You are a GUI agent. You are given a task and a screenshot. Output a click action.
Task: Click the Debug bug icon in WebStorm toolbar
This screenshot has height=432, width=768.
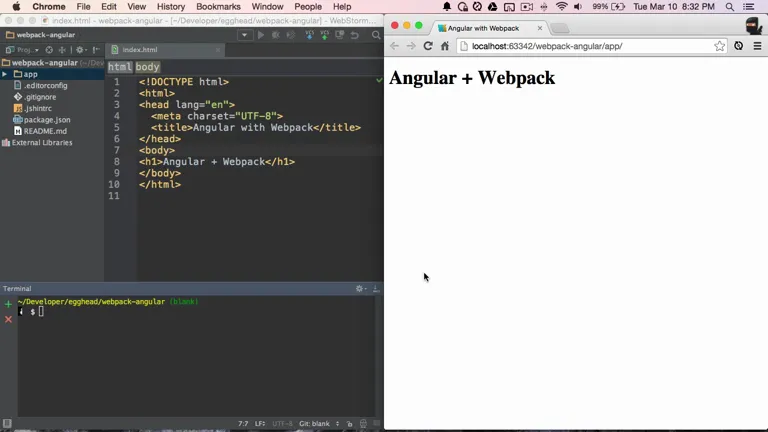[x=276, y=35]
